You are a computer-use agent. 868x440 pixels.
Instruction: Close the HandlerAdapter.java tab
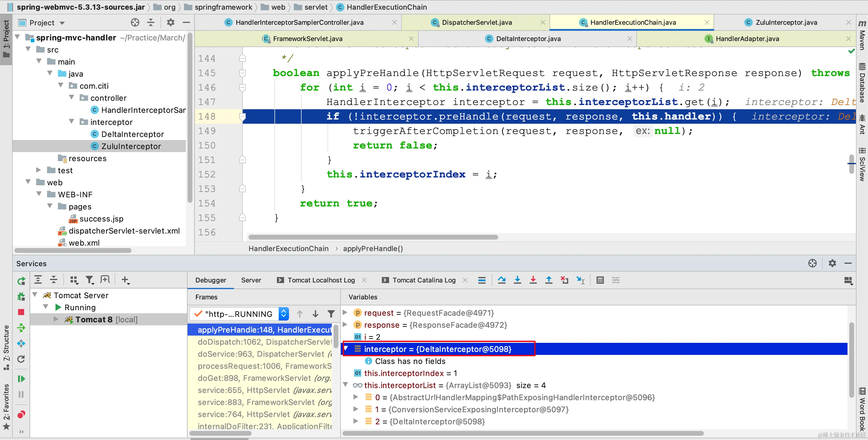848,38
